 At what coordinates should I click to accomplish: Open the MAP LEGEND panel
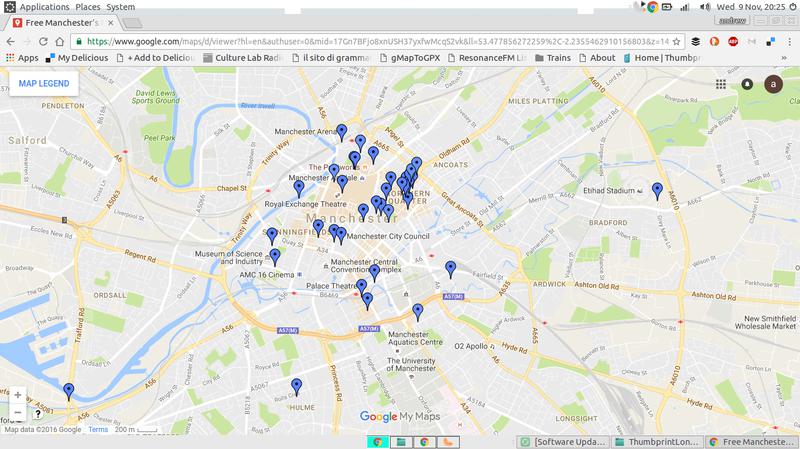[44, 83]
